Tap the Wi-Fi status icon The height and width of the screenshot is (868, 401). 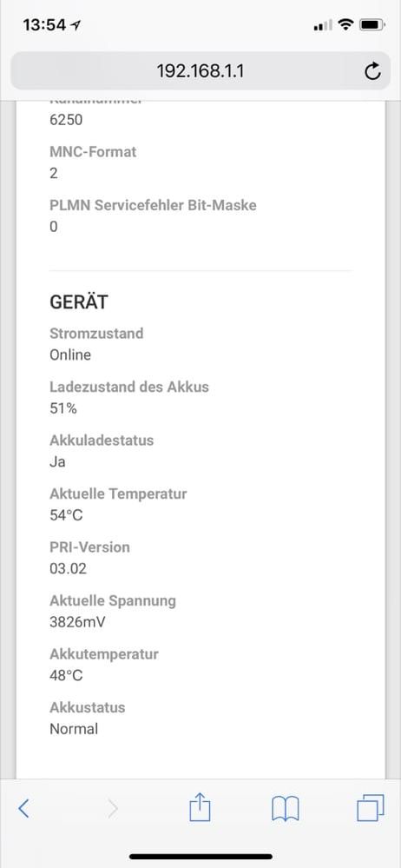[x=345, y=24]
